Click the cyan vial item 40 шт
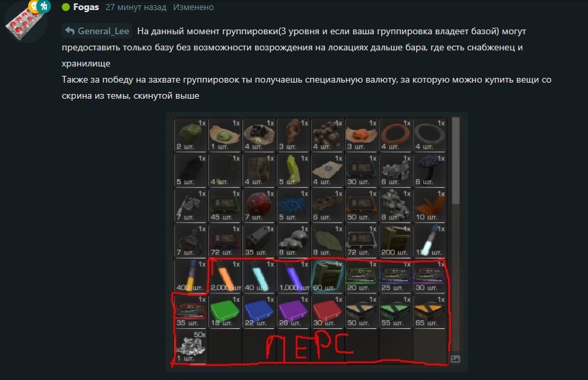This screenshot has width=588, height=380. pos(258,277)
